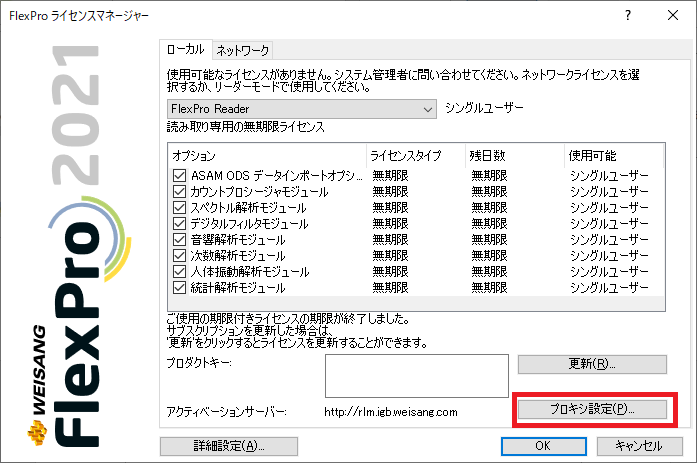Click the オプション column header
The width and height of the screenshot is (697, 463).
[x=267, y=156]
